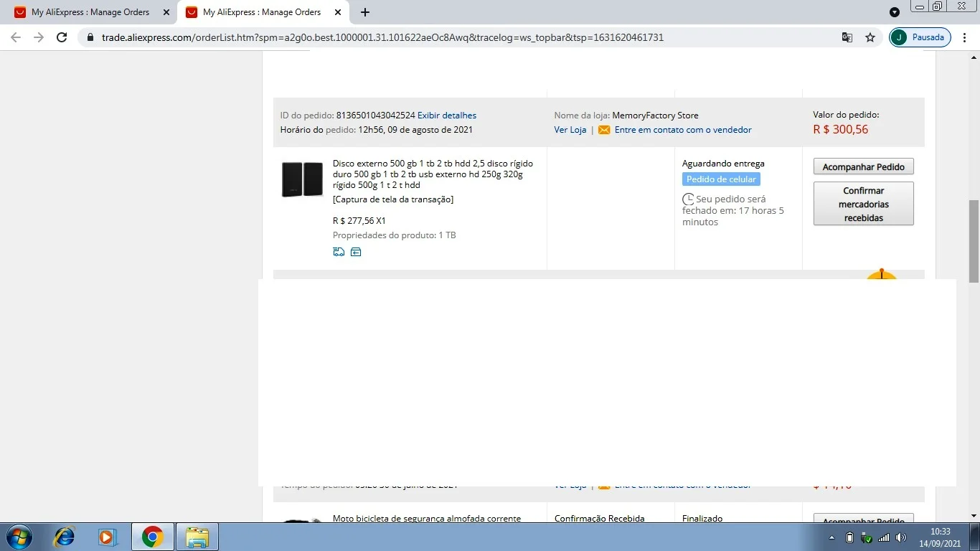
Task: Click the clock icon next to closing time
Action: [x=688, y=199]
